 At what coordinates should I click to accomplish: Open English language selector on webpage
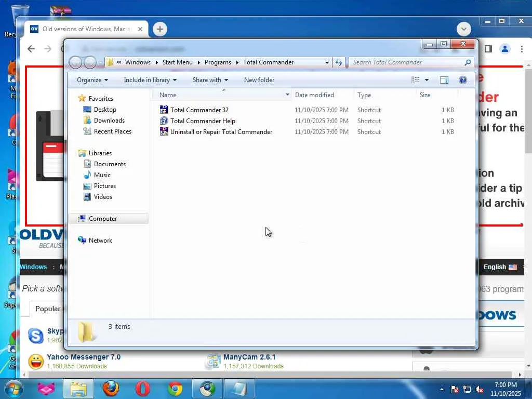click(500, 267)
